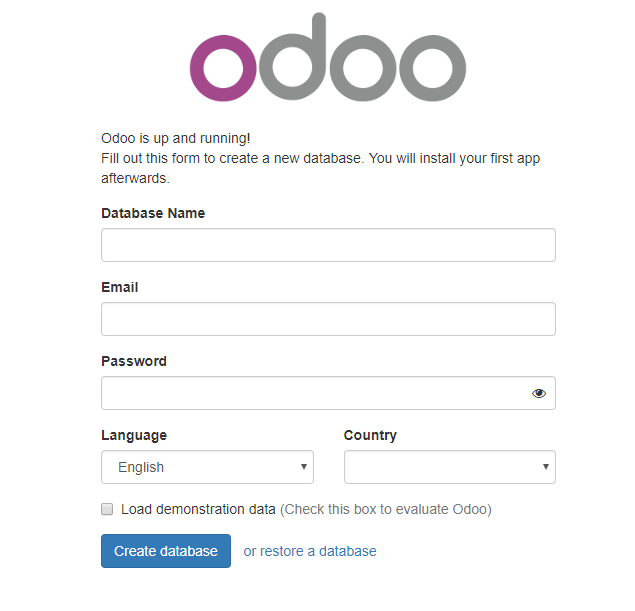Click the "Load demonstration data" label text
This screenshot has width=635, height=611.
pos(198,509)
